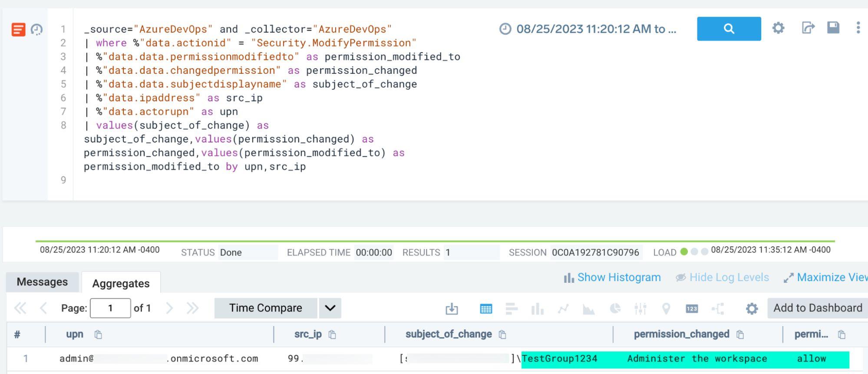Place cursor on query line 2 where clause

(251, 43)
